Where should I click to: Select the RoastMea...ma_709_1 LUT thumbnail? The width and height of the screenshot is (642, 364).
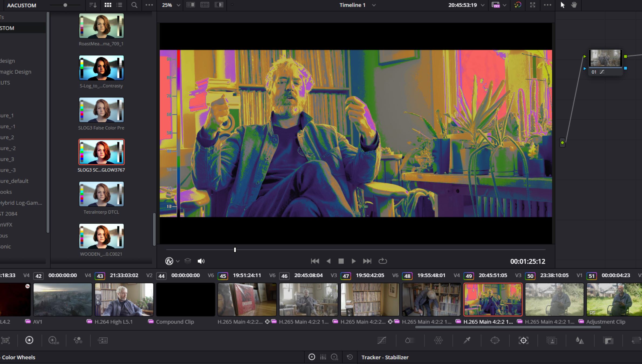101,26
